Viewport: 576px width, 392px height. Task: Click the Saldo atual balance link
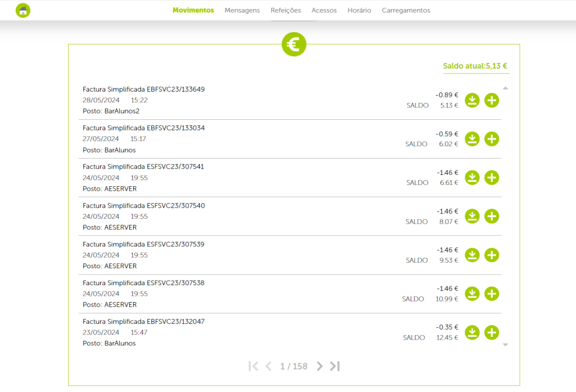475,66
